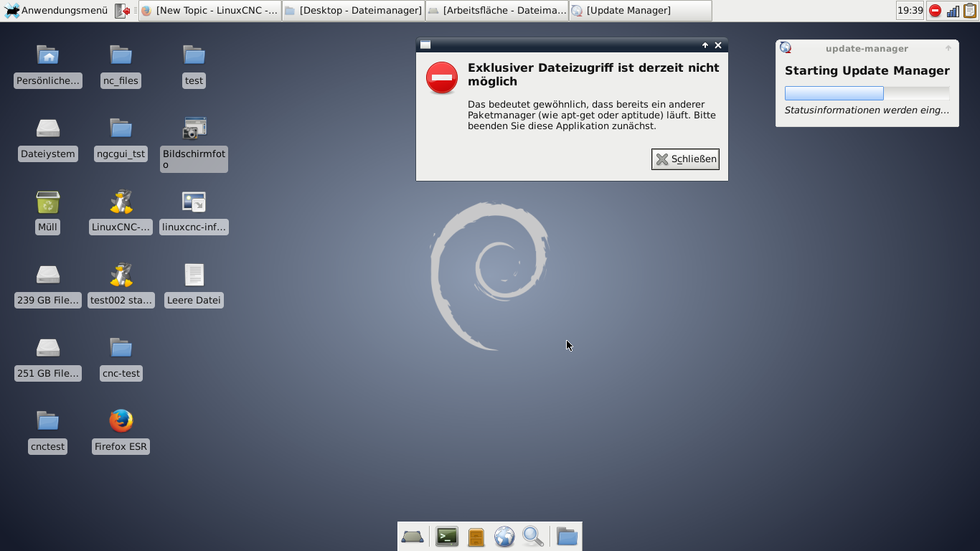Open the error dialog window menu icon
Screen dimensions: 980x551
[x=425, y=45]
